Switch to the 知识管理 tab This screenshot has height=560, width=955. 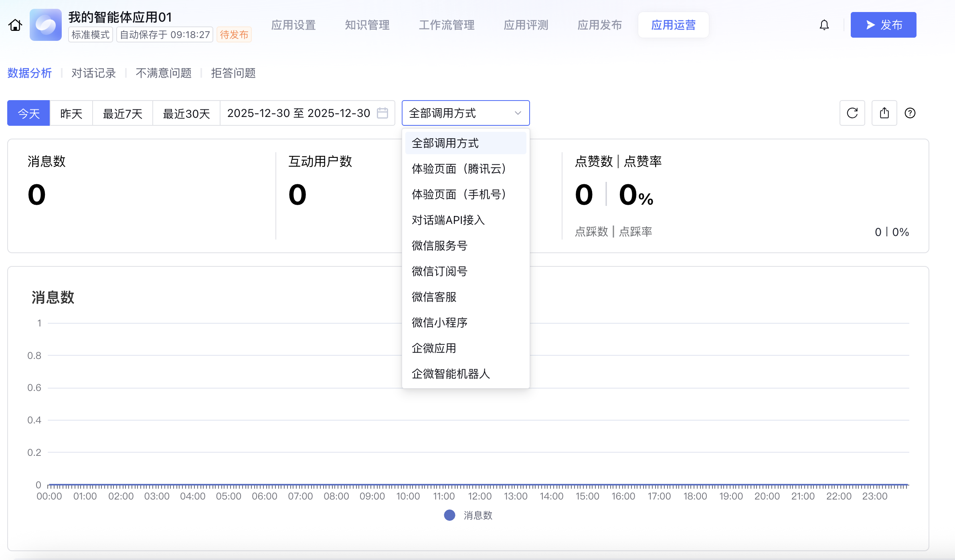(x=367, y=25)
